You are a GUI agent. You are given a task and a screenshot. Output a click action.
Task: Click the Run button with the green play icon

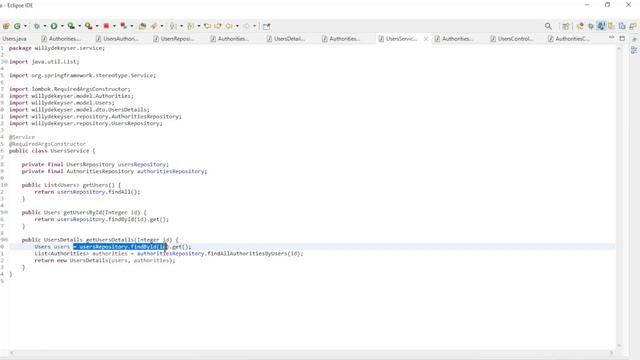pos(54,26)
